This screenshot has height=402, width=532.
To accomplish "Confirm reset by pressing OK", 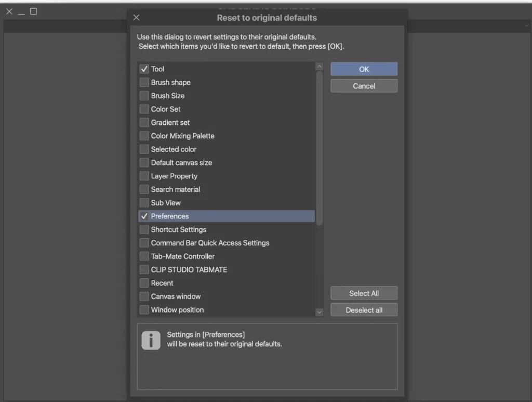I will (x=364, y=69).
